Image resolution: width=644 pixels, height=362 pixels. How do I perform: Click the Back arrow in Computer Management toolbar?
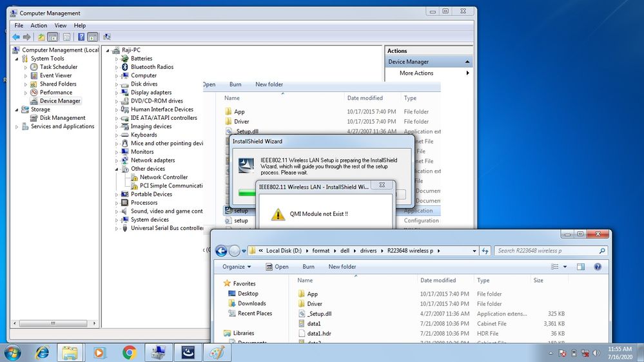point(15,37)
